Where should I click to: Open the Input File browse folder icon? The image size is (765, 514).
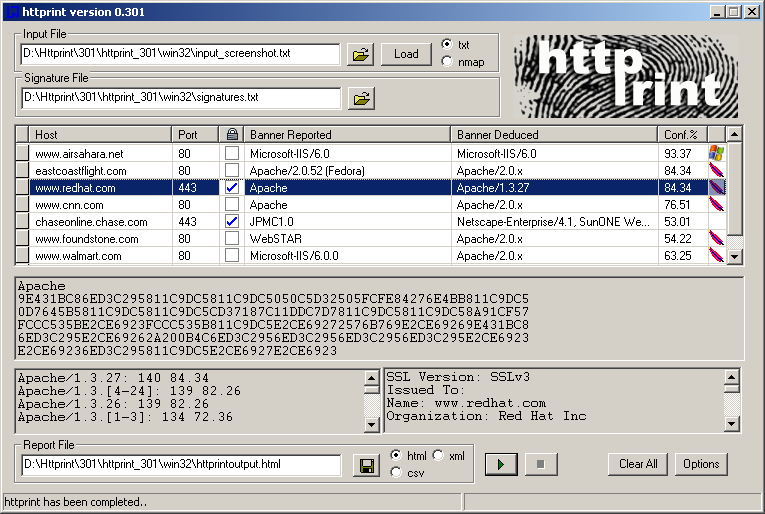click(x=360, y=54)
